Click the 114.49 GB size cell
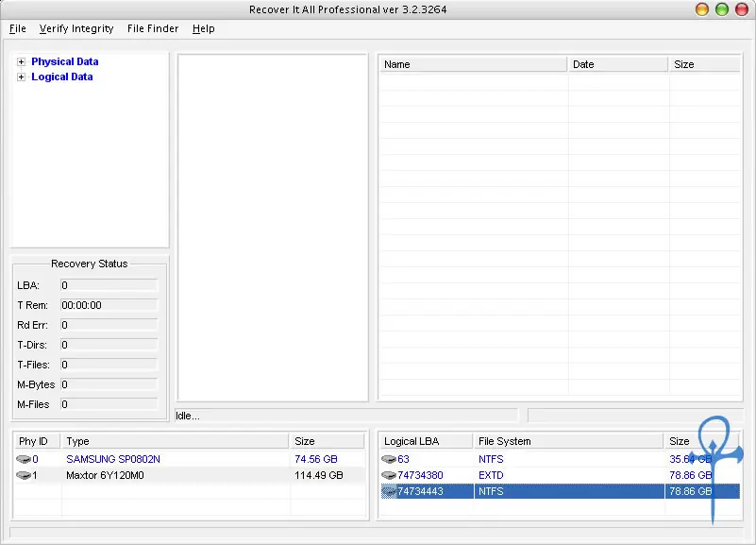 [319, 475]
